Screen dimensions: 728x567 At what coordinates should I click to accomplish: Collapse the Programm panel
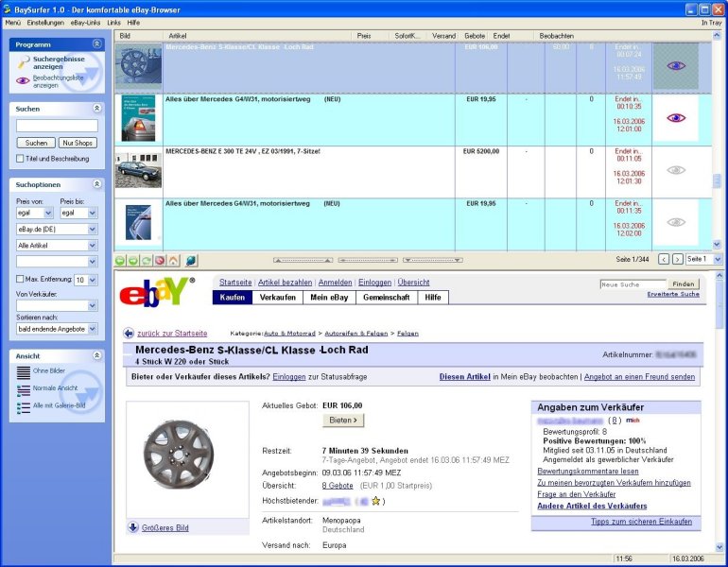(x=97, y=43)
